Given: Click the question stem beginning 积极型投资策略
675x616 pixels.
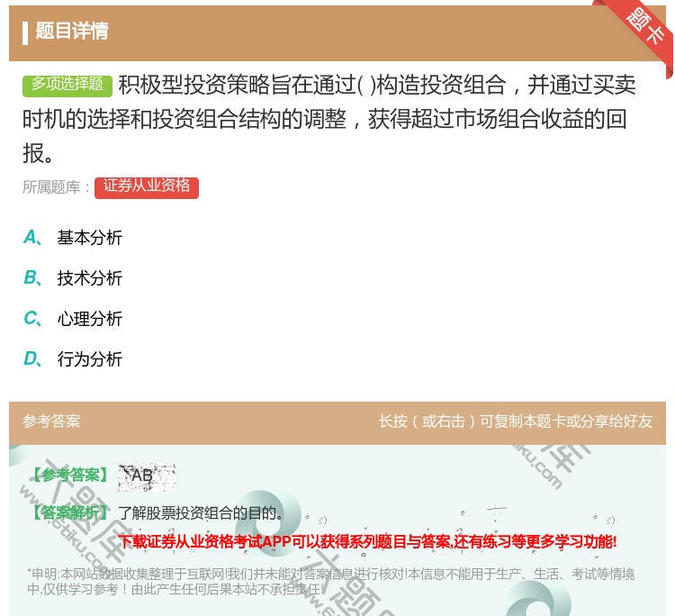Looking at the screenshot, I should [329, 119].
